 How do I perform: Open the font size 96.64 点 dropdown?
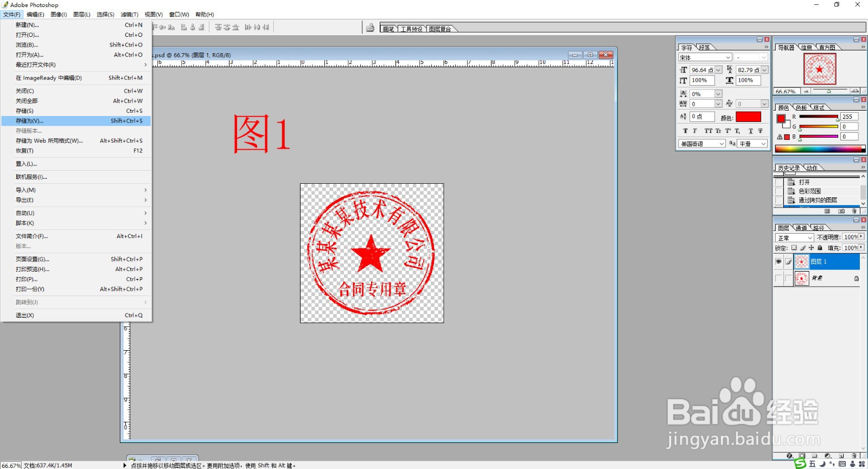click(x=718, y=70)
